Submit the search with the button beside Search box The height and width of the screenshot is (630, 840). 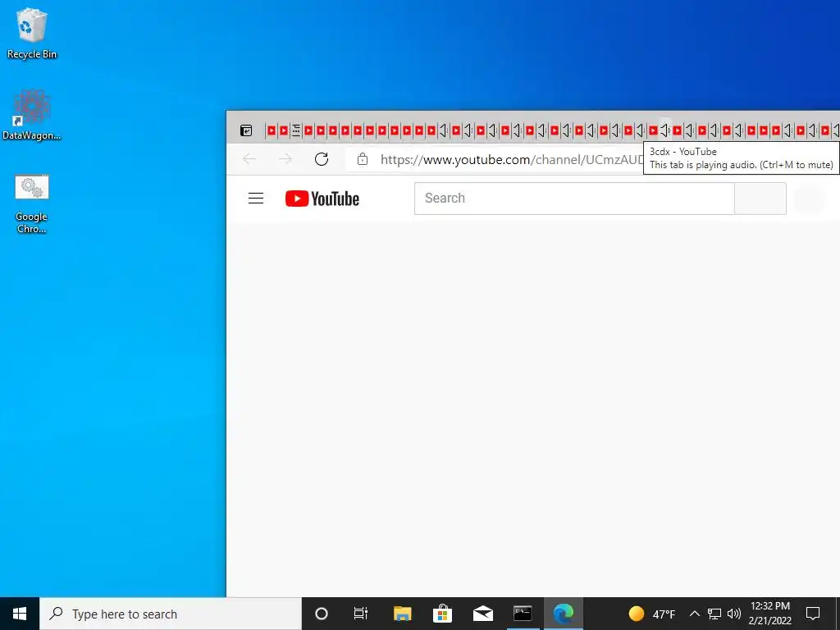(760, 199)
